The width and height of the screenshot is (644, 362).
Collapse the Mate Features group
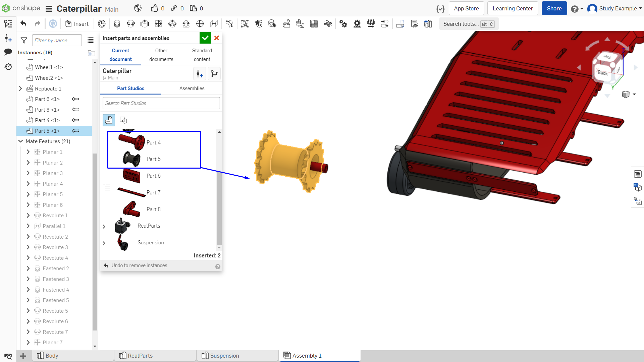[20, 141]
